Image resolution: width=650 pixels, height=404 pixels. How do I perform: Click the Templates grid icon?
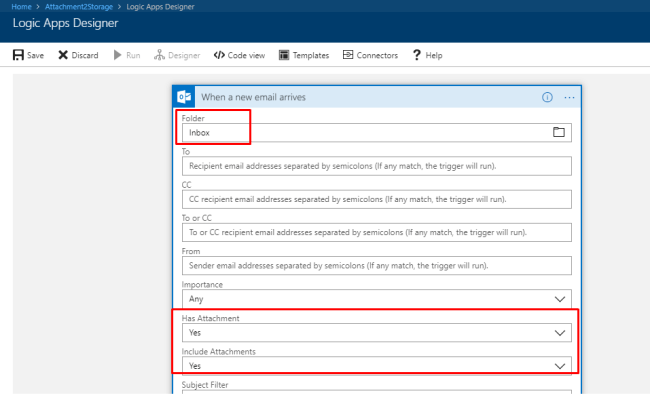[284, 55]
